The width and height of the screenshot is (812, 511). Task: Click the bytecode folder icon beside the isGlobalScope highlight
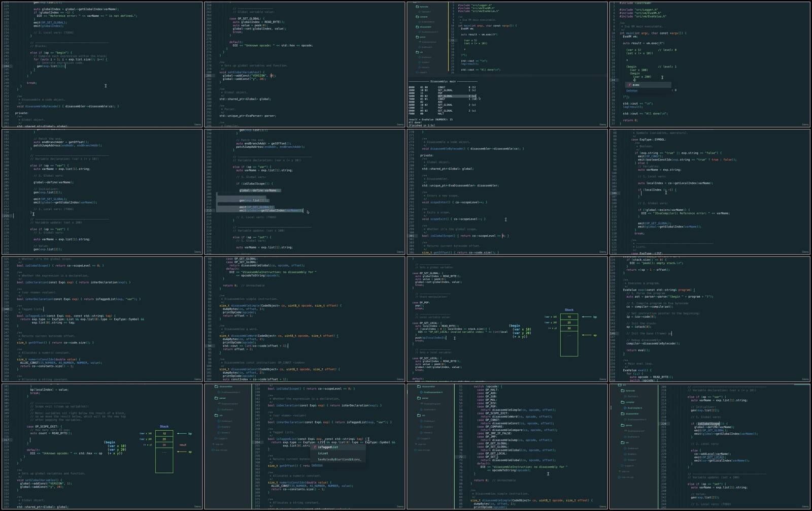[x=623, y=390]
